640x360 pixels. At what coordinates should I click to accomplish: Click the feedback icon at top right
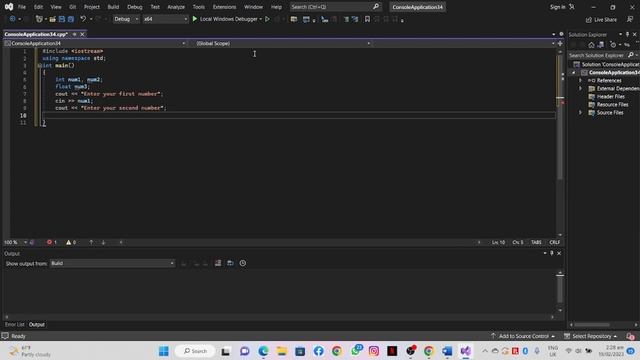[630, 19]
